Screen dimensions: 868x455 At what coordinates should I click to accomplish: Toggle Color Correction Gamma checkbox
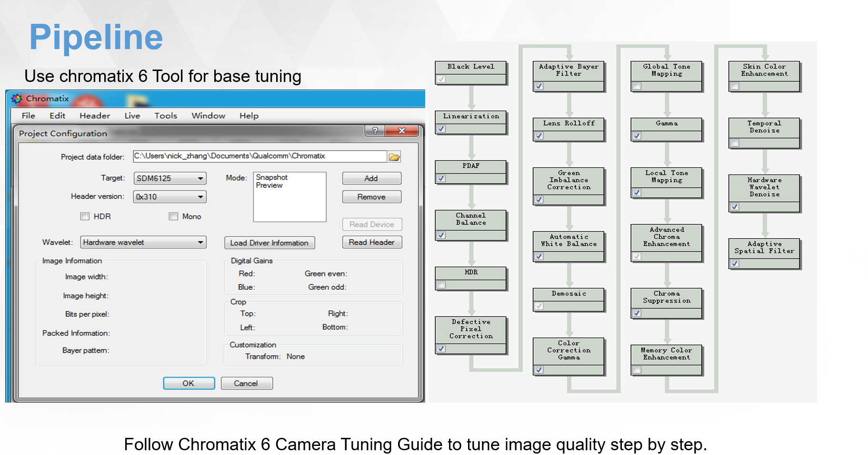click(x=539, y=370)
